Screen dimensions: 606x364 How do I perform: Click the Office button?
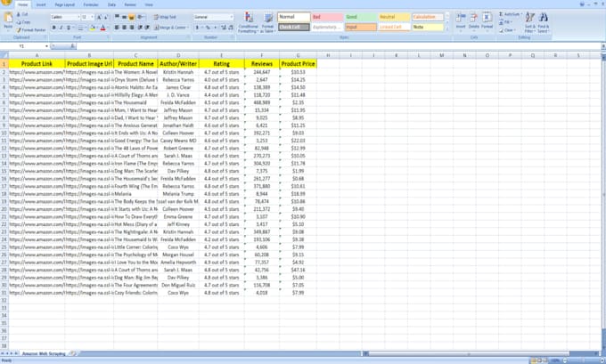tap(6, 3)
